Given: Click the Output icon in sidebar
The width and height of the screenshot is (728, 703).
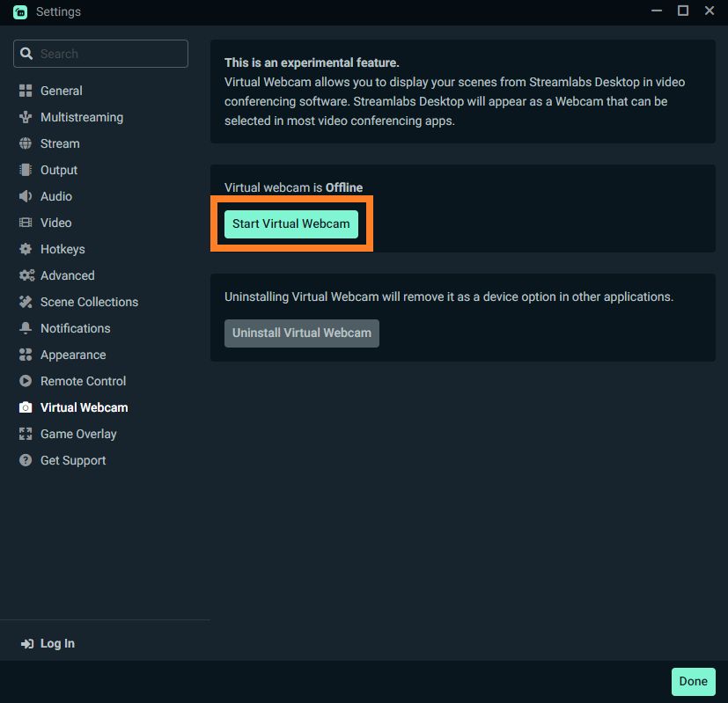Looking at the screenshot, I should coord(26,170).
